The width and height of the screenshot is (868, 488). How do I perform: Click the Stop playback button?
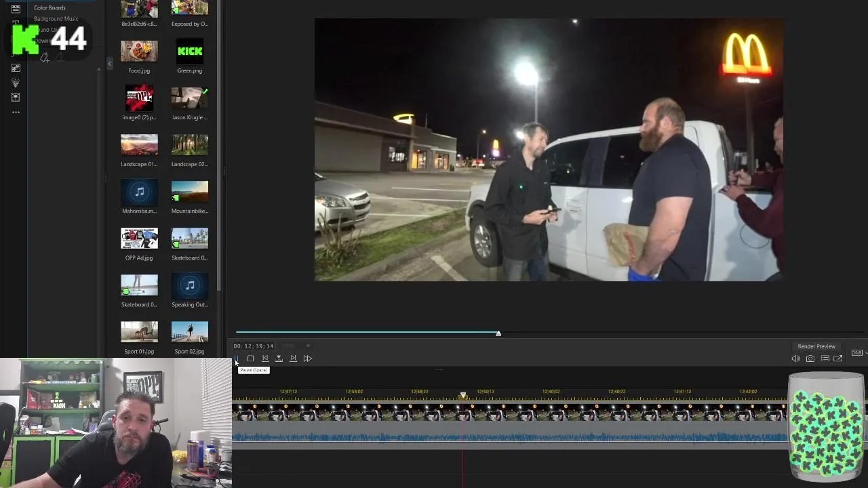(x=250, y=359)
